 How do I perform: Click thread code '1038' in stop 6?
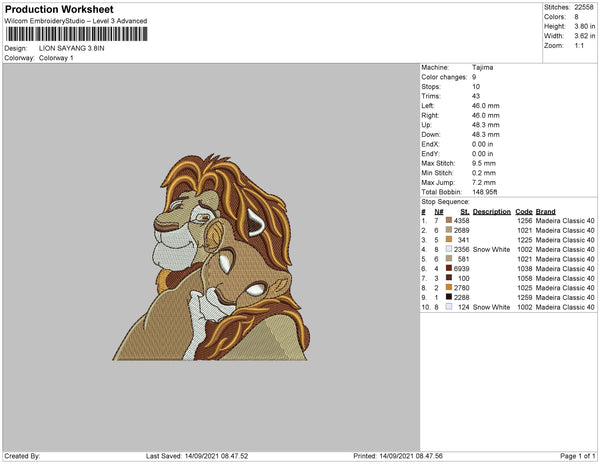525,269
